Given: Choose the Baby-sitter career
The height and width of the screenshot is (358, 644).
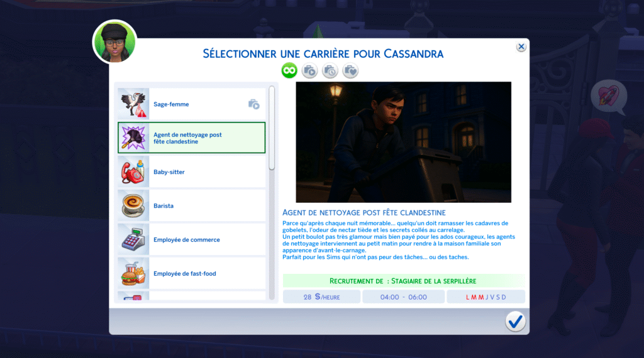Looking at the screenshot, I should (x=191, y=172).
